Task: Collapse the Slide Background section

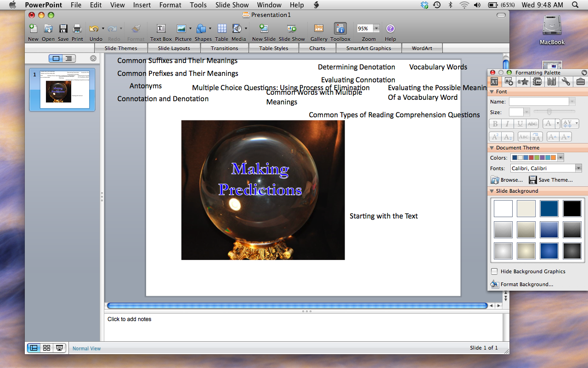Action: tap(492, 191)
